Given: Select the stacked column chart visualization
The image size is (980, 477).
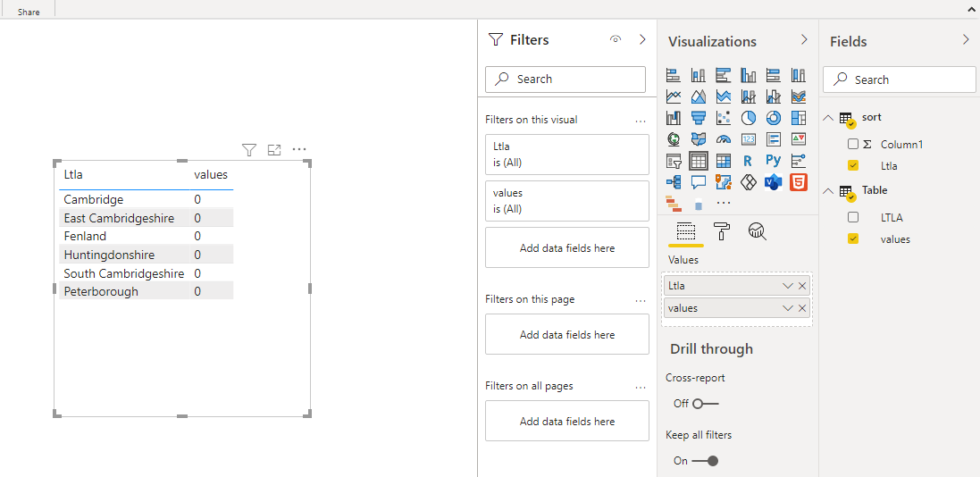Looking at the screenshot, I should pos(698,76).
